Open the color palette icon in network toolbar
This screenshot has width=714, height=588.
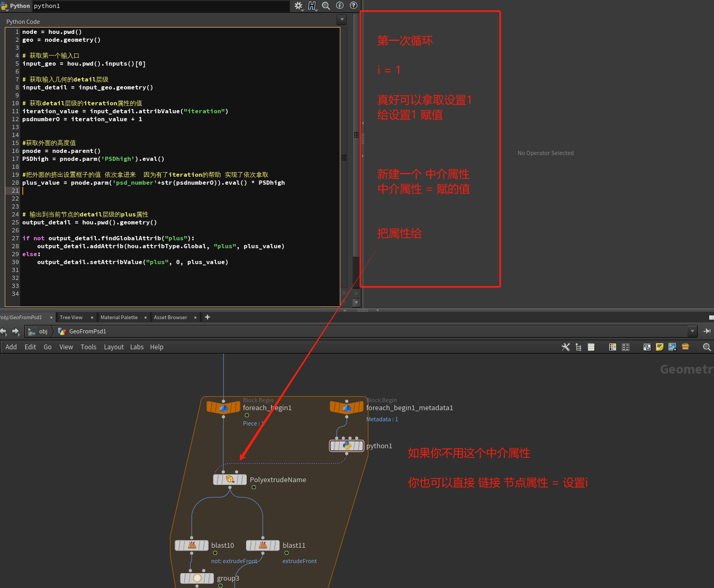(612, 347)
